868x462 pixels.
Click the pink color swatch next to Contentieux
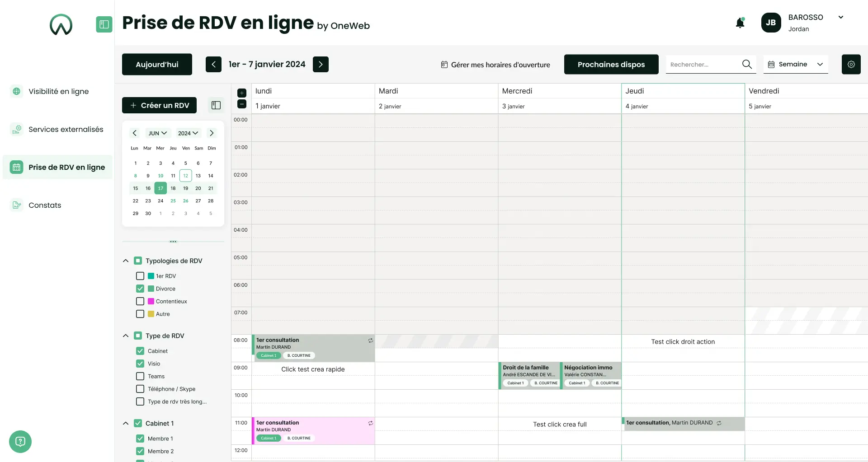coord(151,301)
